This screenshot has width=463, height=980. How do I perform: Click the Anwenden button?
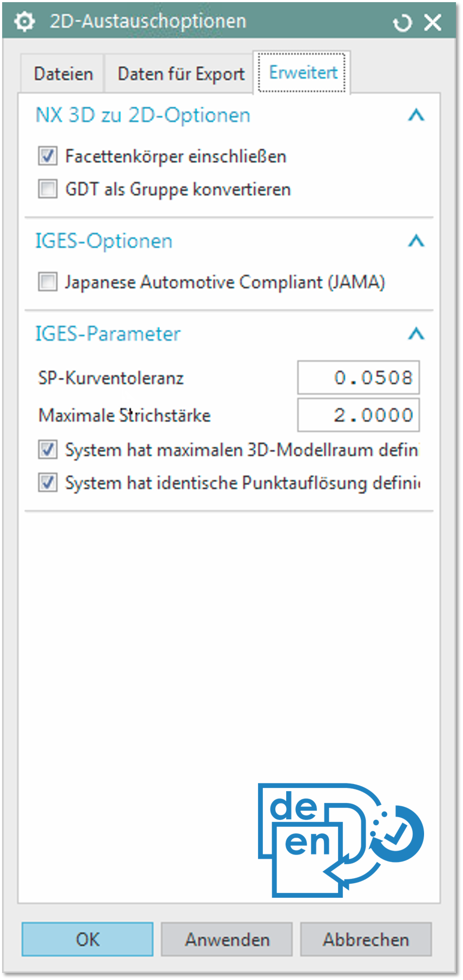(x=227, y=939)
